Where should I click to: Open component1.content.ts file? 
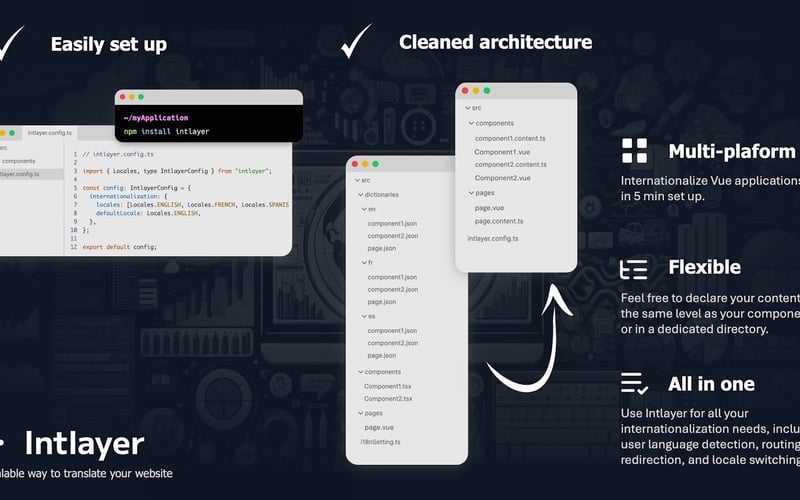click(x=510, y=138)
